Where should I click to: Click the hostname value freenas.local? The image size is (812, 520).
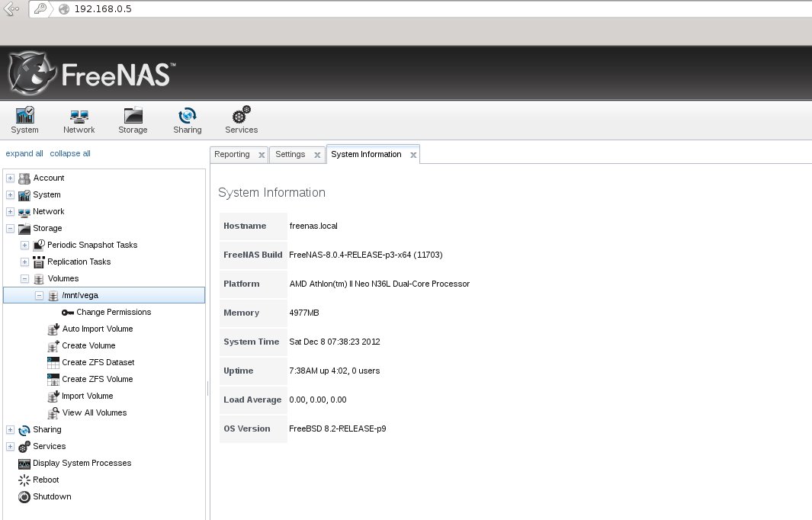point(313,226)
